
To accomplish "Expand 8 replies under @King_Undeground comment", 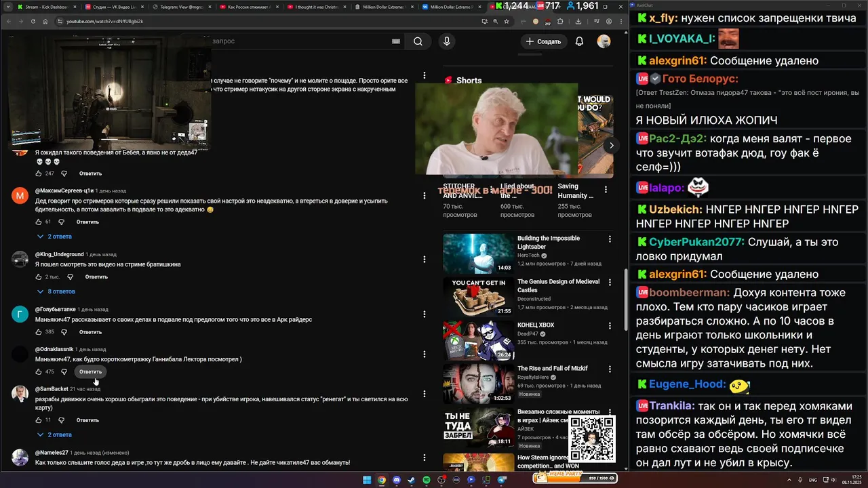I will coord(56,291).
